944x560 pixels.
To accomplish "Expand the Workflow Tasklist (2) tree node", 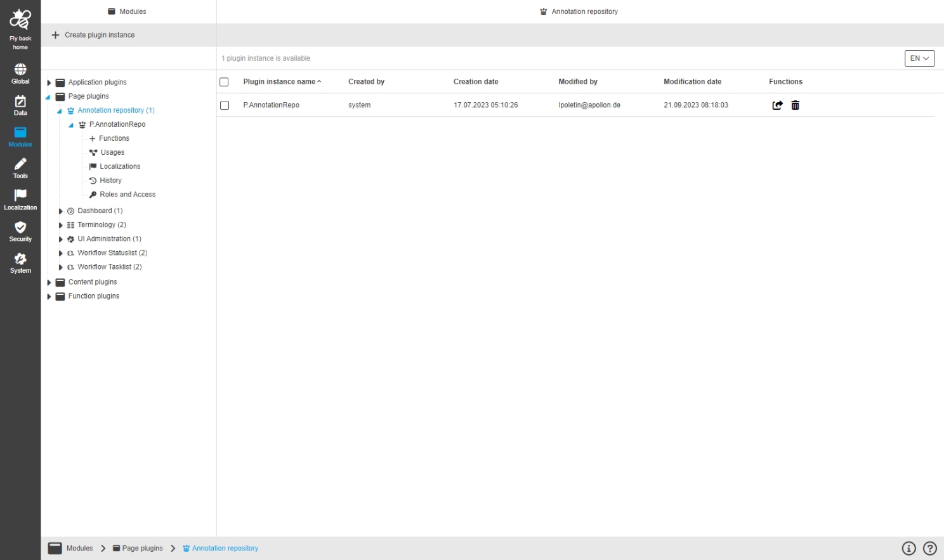I will point(60,267).
